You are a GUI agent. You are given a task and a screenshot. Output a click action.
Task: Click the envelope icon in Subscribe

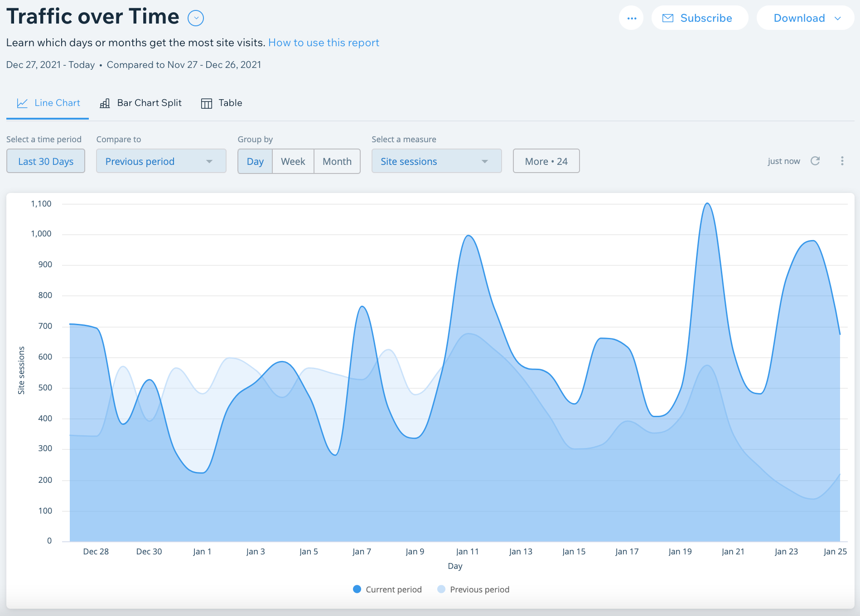[x=668, y=18]
